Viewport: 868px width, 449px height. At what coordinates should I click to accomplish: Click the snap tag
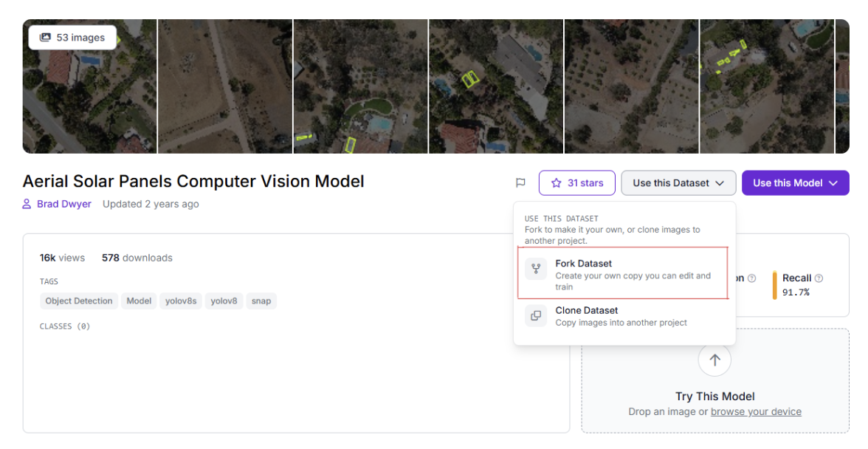[261, 301]
